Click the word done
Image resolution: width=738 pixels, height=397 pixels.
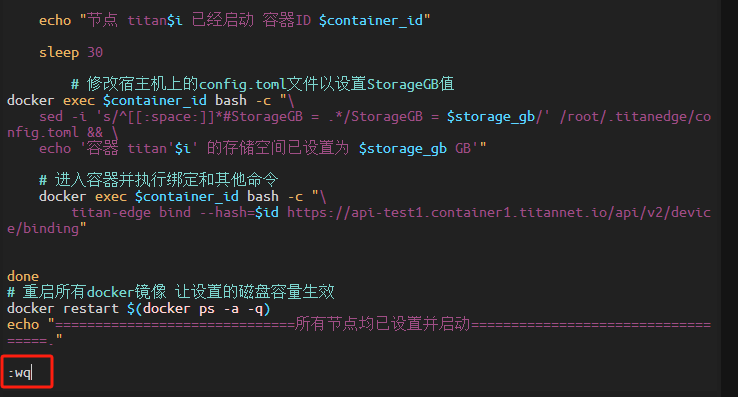pos(23,276)
